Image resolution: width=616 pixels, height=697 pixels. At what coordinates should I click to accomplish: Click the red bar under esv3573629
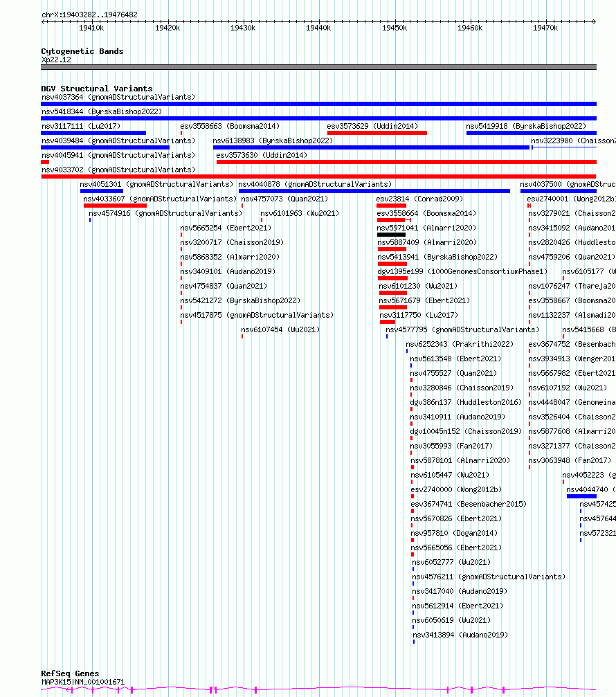[x=377, y=133]
